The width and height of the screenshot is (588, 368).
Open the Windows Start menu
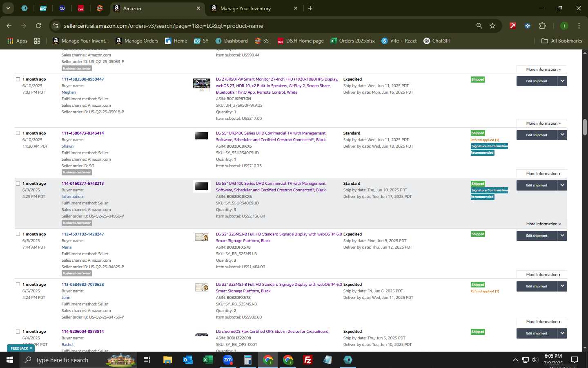pyautogui.click(x=10, y=360)
